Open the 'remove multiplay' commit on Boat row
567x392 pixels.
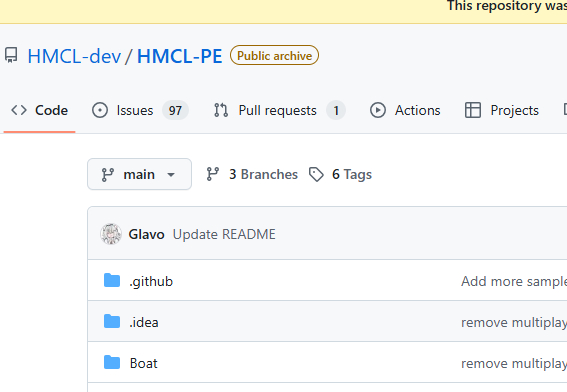coord(514,363)
